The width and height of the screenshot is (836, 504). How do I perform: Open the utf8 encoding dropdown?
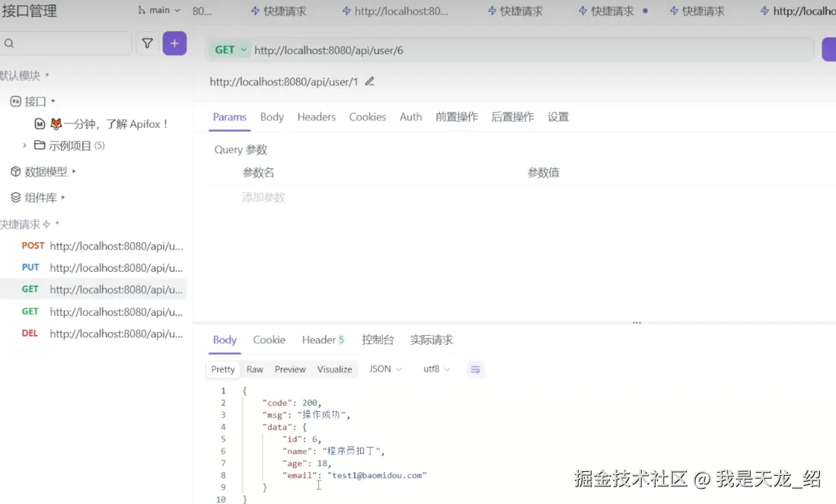point(437,369)
